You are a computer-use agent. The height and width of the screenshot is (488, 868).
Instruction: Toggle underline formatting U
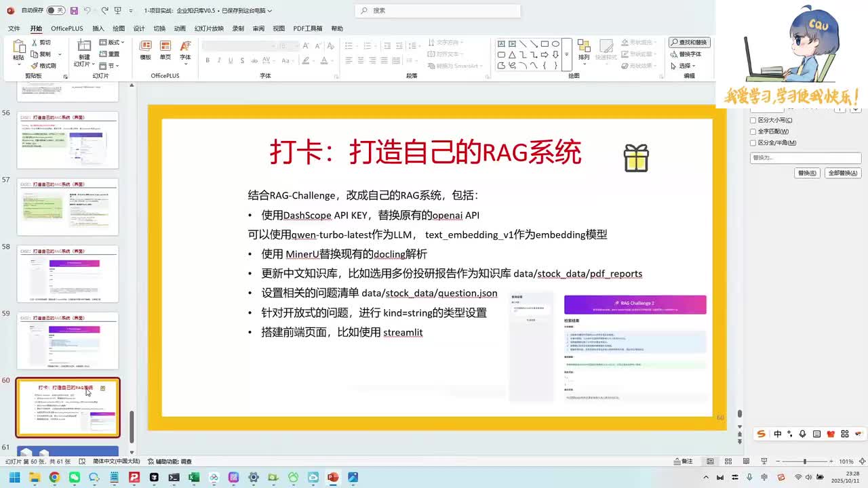[231, 60]
